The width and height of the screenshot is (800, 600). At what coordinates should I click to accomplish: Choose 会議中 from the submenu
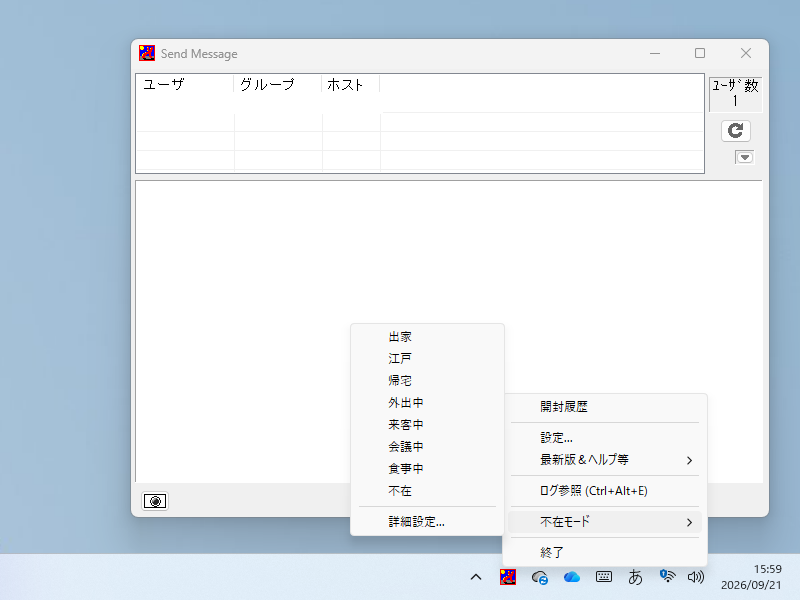click(428, 446)
